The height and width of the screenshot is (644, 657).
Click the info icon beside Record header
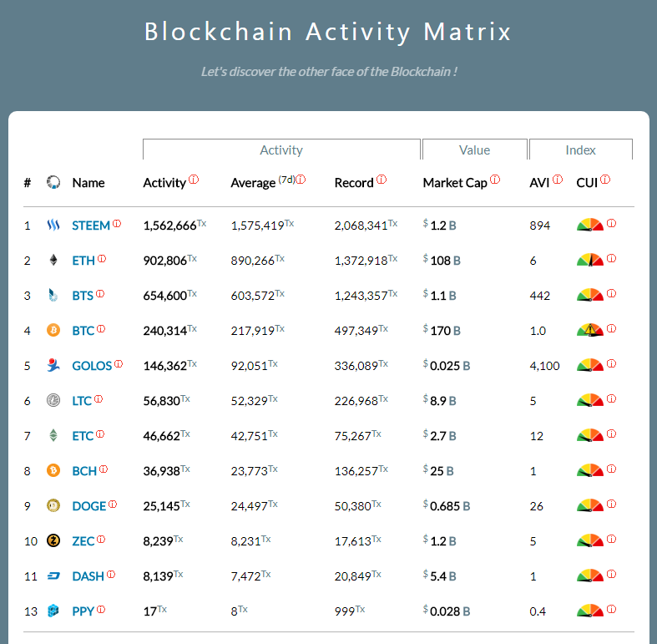coord(382,180)
